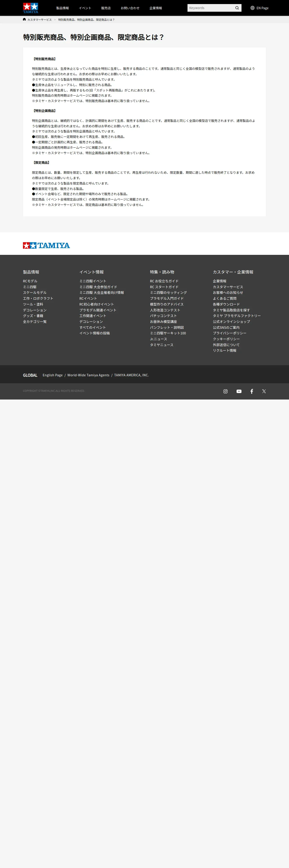Open the World-Wide Tamiya Agents link
289x868 pixels.
pos(88,375)
